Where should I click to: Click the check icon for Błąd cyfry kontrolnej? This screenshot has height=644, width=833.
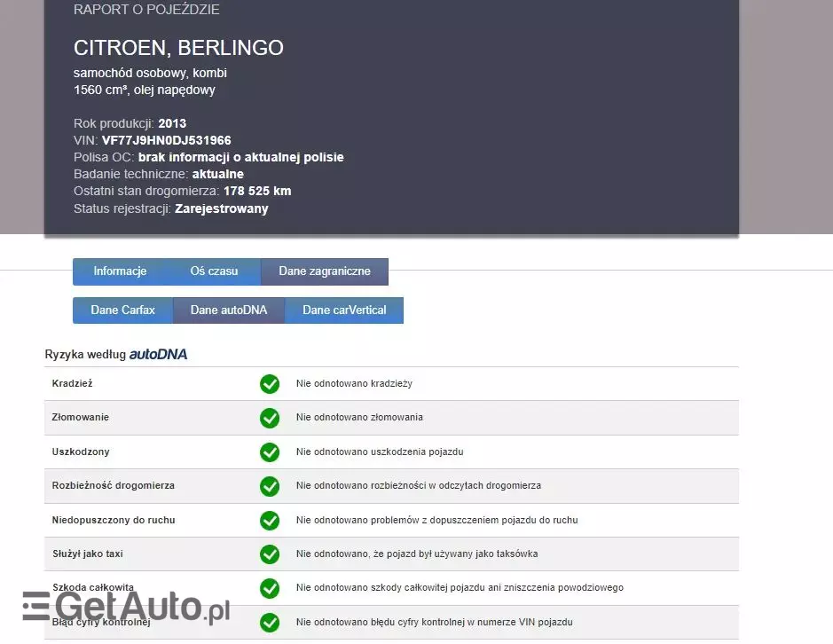click(x=270, y=622)
